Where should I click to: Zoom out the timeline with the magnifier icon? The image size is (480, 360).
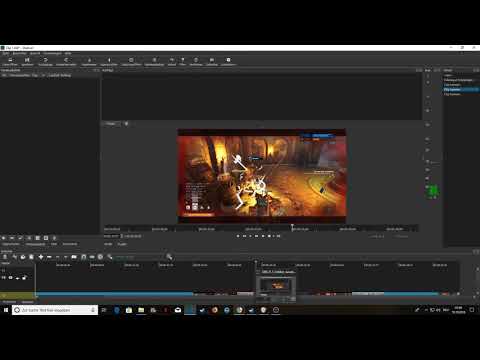pos(109,257)
